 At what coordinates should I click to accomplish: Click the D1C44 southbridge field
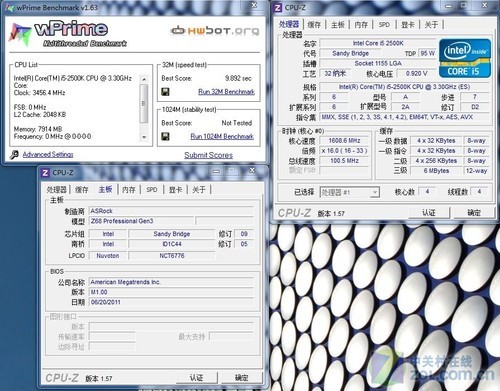(x=172, y=244)
